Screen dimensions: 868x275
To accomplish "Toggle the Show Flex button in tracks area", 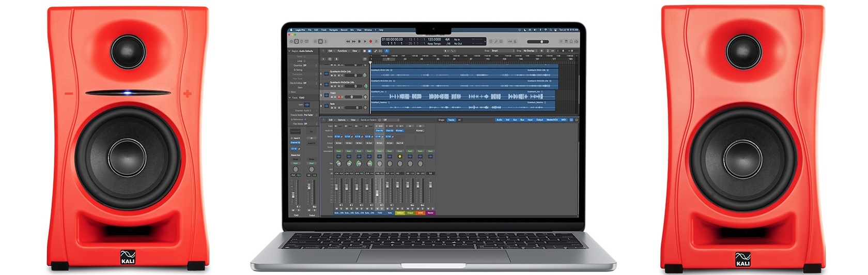I will 380,51.
